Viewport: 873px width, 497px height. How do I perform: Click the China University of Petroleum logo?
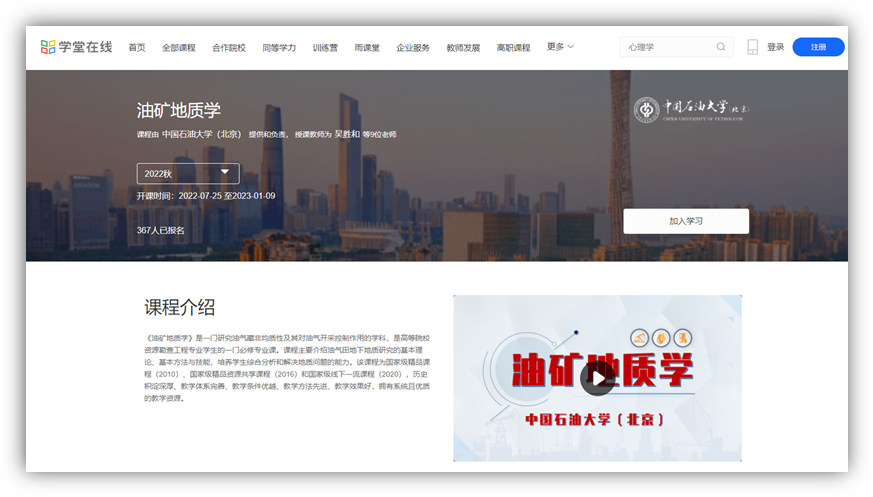click(692, 108)
